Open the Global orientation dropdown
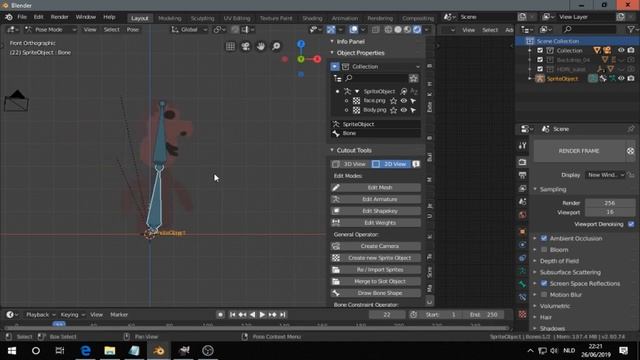The width and height of the screenshot is (640, 360). click(189, 29)
